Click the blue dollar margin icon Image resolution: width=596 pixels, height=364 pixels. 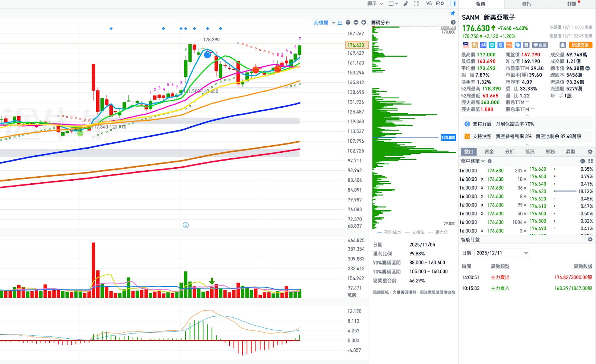point(500,45)
